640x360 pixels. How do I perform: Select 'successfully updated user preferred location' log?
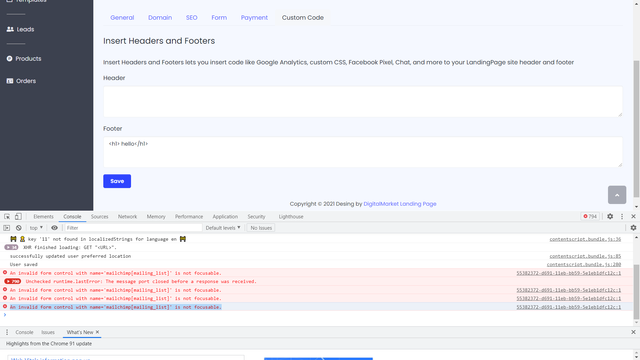click(x=70, y=256)
